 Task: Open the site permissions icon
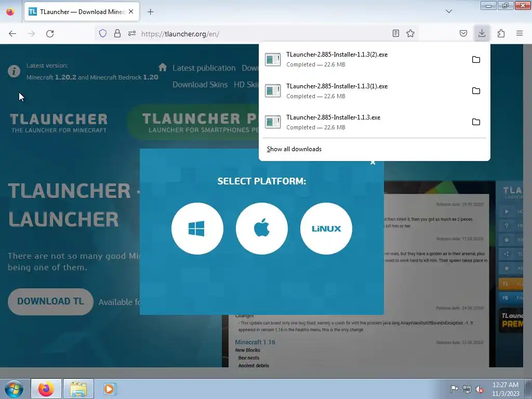132,33
